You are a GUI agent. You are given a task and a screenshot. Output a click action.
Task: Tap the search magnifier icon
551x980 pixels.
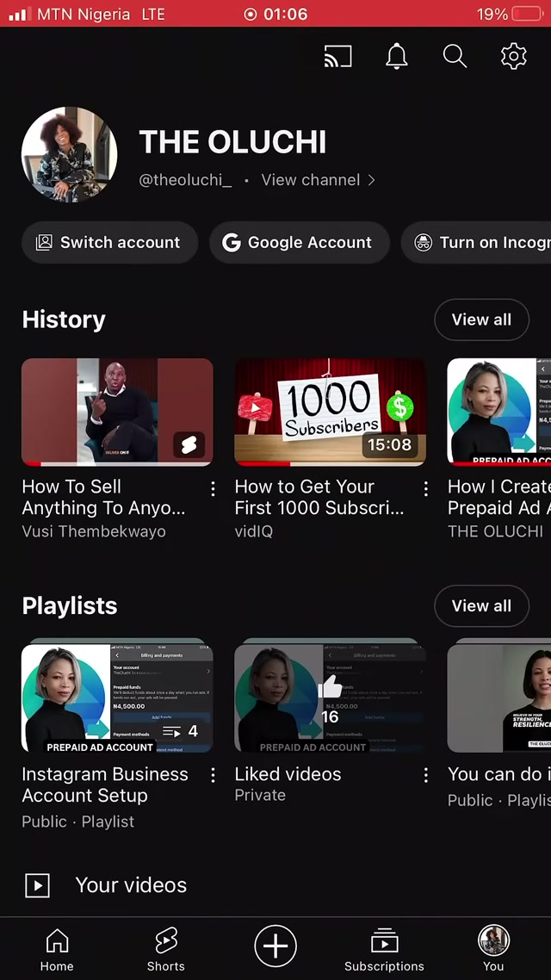[x=455, y=57]
